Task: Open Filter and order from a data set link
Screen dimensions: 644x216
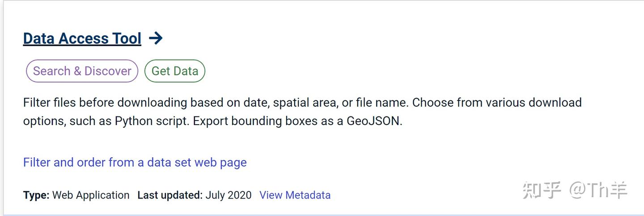Action: coord(135,162)
